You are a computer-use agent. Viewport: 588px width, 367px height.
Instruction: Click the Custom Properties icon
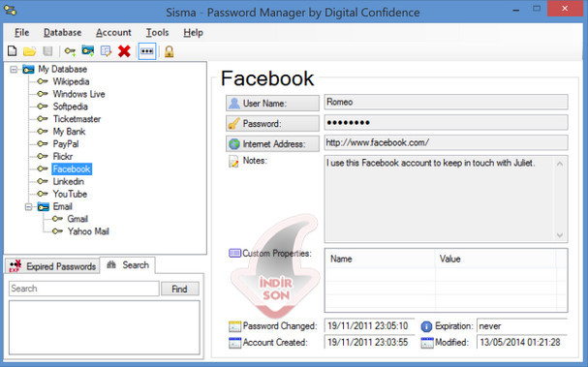point(234,253)
